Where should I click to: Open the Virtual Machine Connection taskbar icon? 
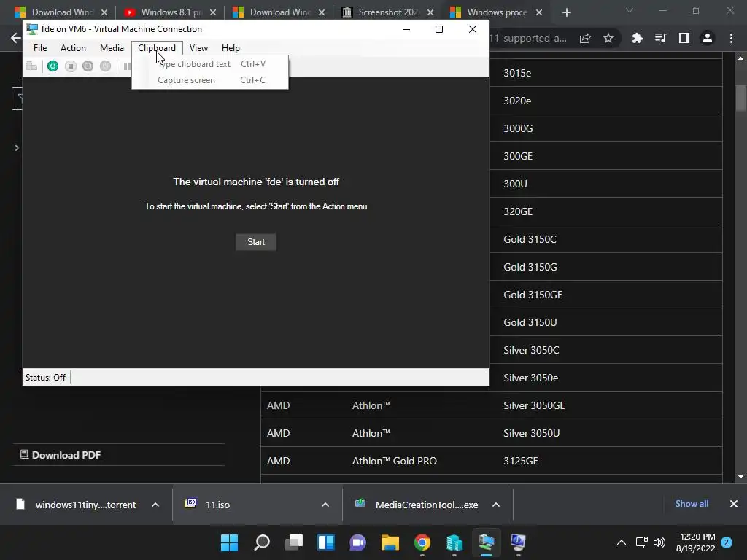tap(487, 542)
